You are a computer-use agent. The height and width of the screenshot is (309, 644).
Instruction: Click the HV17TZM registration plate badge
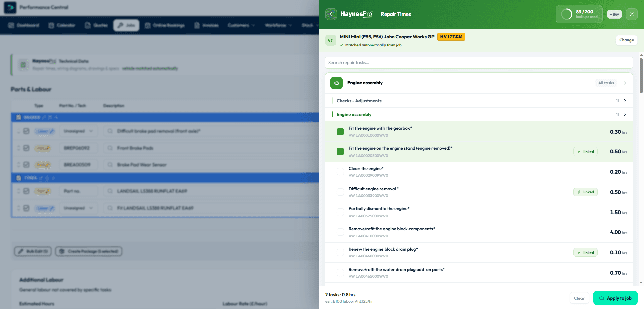451,37
